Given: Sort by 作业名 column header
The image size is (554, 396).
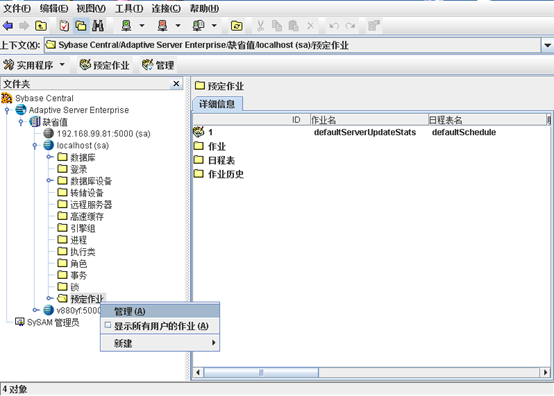Looking at the screenshot, I should coord(369,120).
